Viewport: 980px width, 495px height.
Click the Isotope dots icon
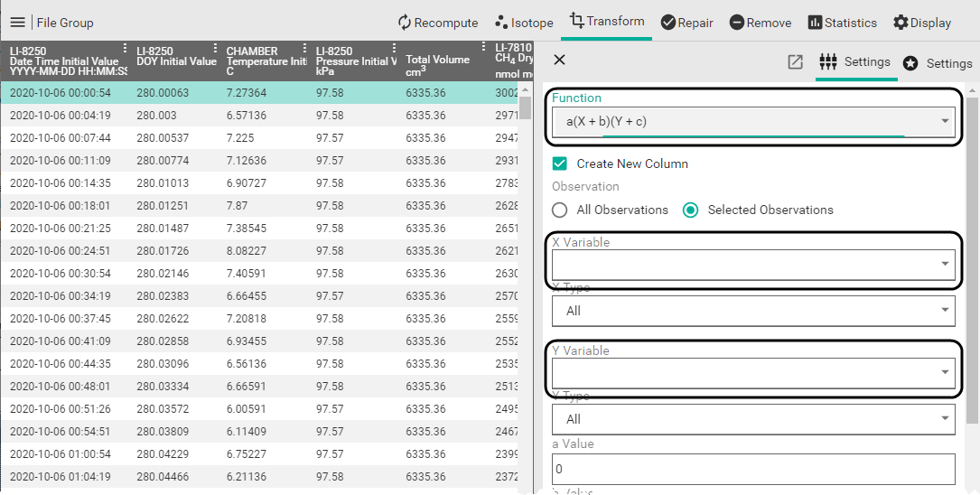point(500,23)
